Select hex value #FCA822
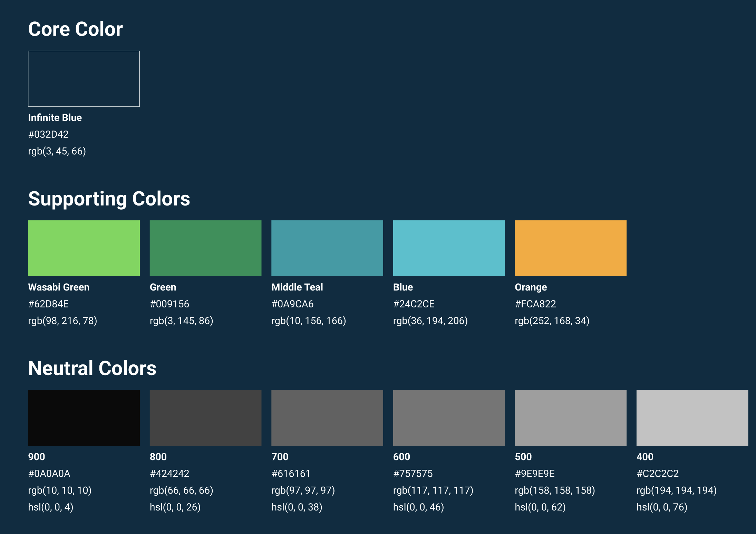Viewport: 756px width, 534px height. [x=535, y=304]
